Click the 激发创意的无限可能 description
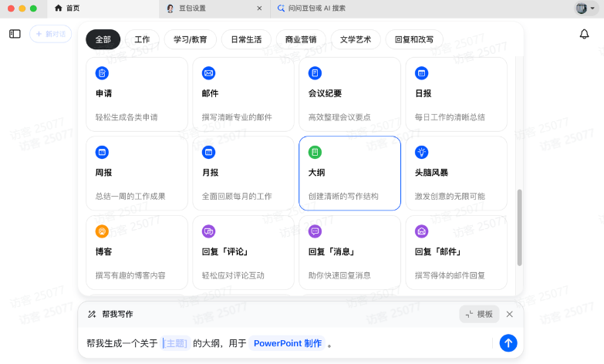 (450, 196)
